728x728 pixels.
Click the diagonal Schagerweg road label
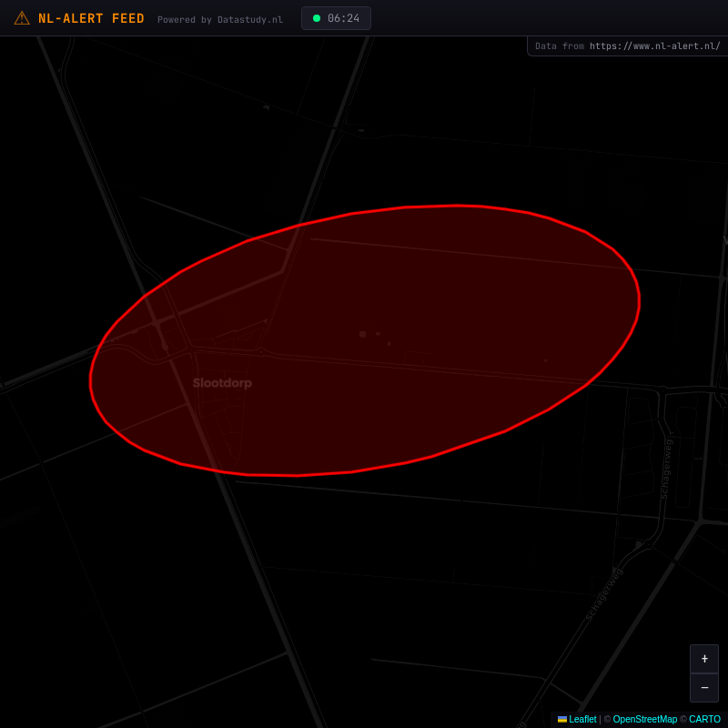(603, 594)
